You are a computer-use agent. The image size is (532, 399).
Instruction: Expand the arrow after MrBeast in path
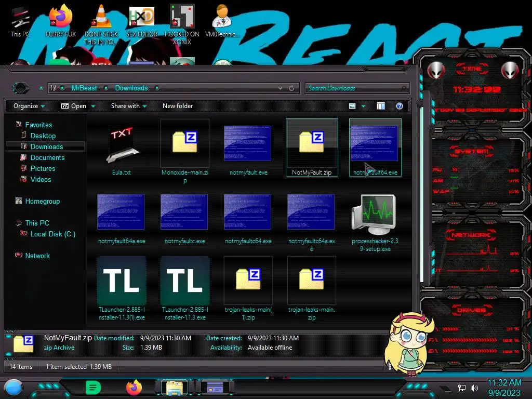(106, 88)
